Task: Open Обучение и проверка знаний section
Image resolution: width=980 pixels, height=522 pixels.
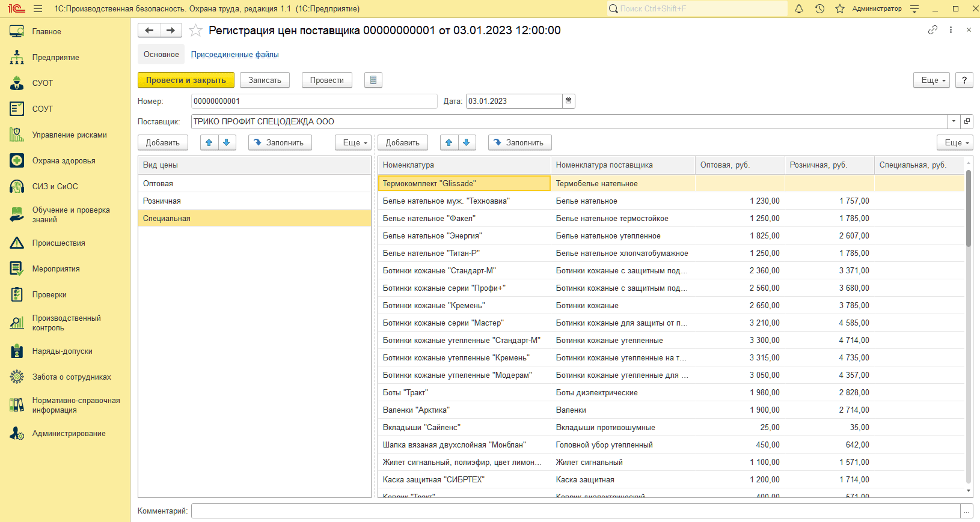Action: point(65,214)
